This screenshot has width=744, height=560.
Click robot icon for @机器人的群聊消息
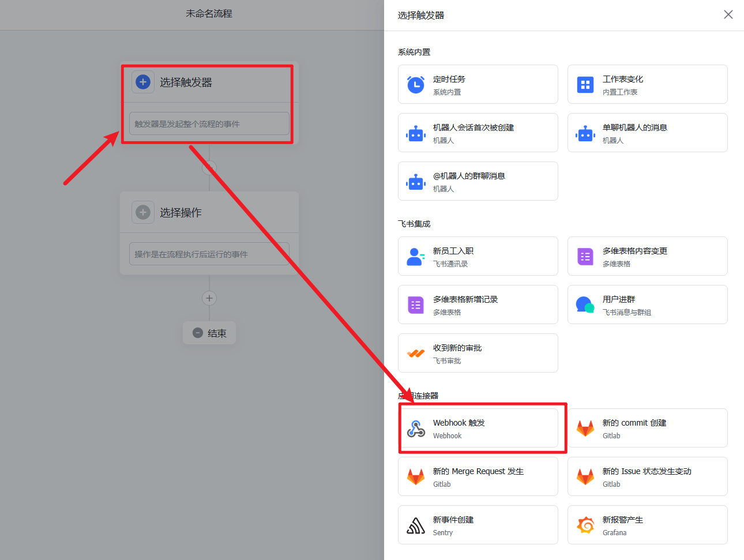(416, 182)
